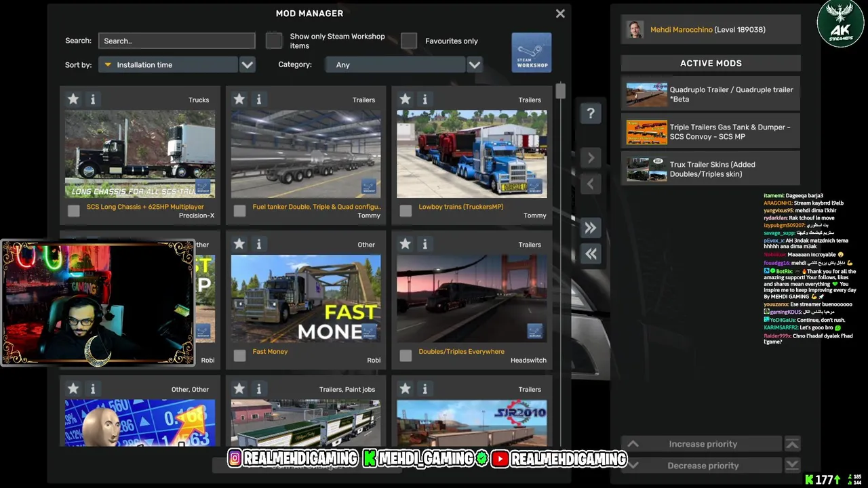
Task: Open the Steam Workshop button
Action: pos(532,52)
